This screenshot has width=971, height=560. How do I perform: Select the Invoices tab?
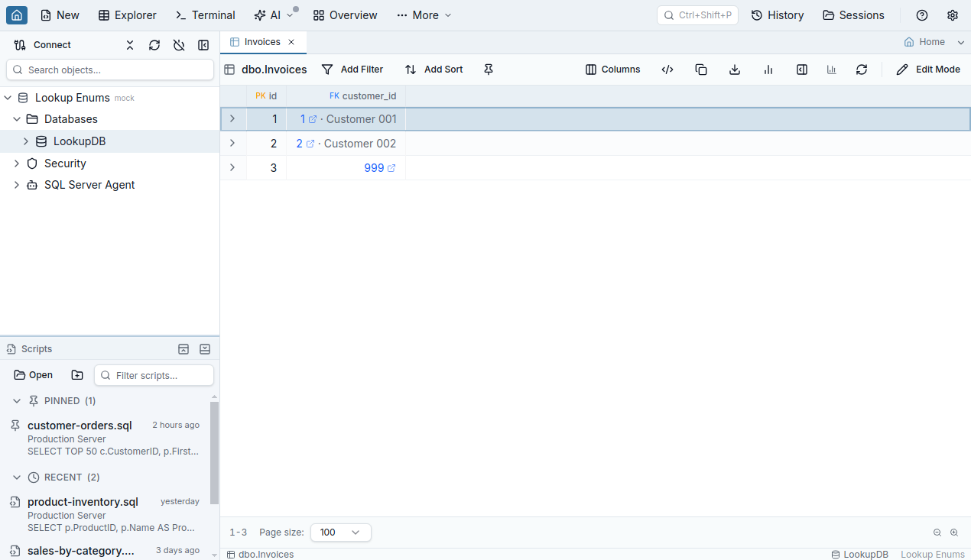tap(262, 42)
